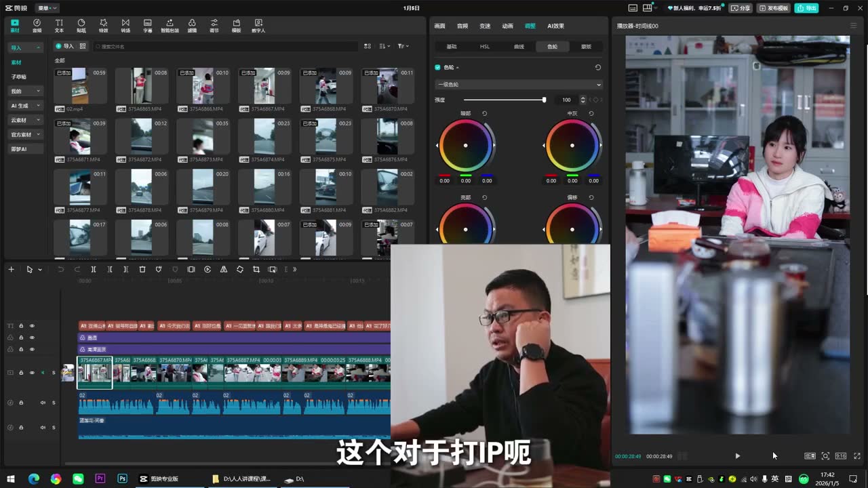Play the preview in the player

pos(738,456)
